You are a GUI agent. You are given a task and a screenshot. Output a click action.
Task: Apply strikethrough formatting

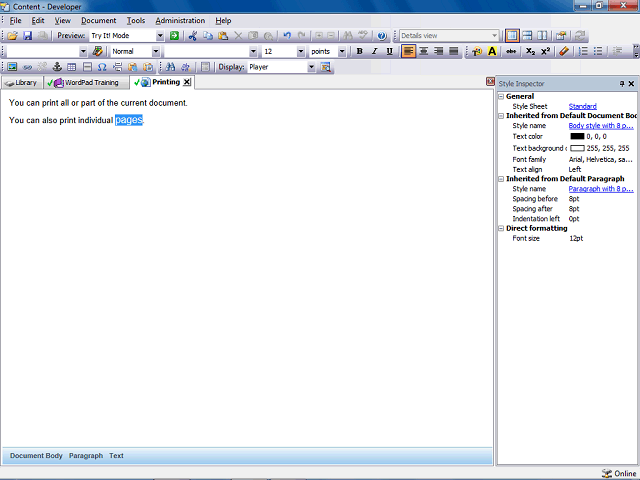pyautogui.click(x=511, y=51)
